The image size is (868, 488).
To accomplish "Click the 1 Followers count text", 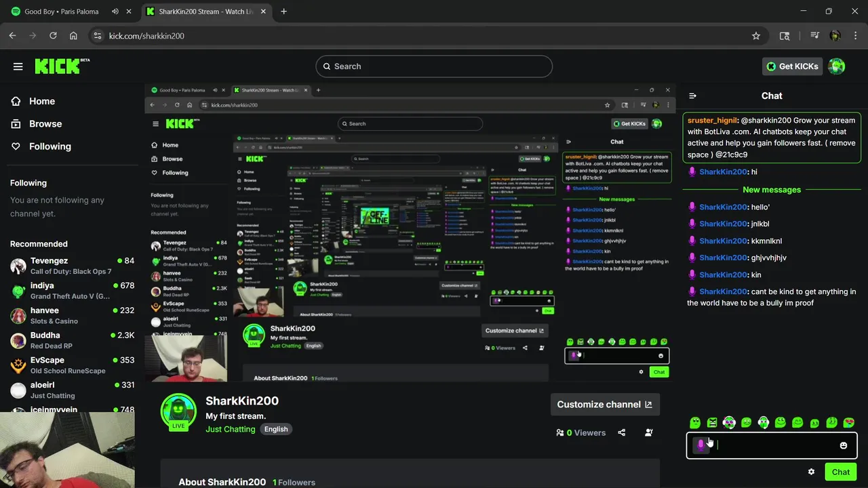I will pyautogui.click(x=294, y=483).
